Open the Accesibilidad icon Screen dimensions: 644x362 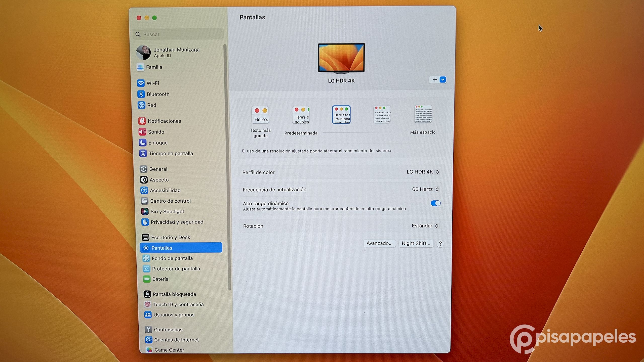(144, 190)
